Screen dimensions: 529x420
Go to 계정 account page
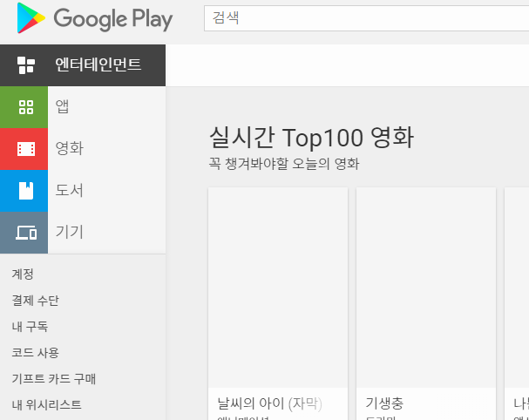click(23, 274)
